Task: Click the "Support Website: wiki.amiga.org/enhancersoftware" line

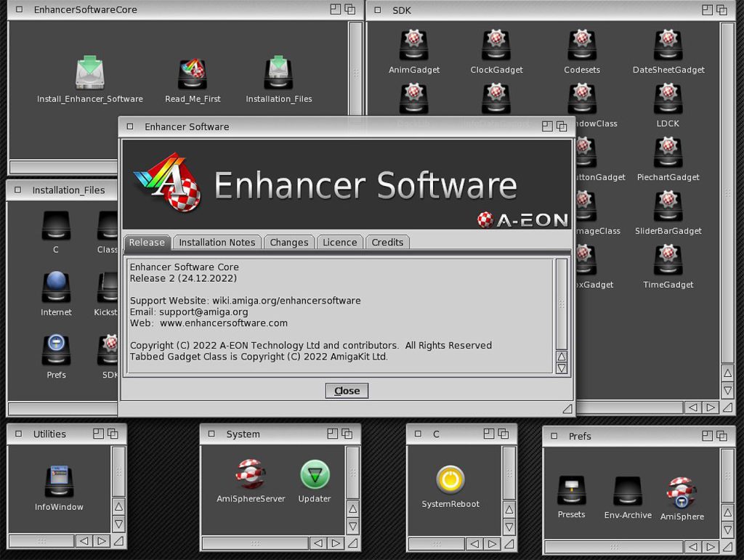Action: 245,301
